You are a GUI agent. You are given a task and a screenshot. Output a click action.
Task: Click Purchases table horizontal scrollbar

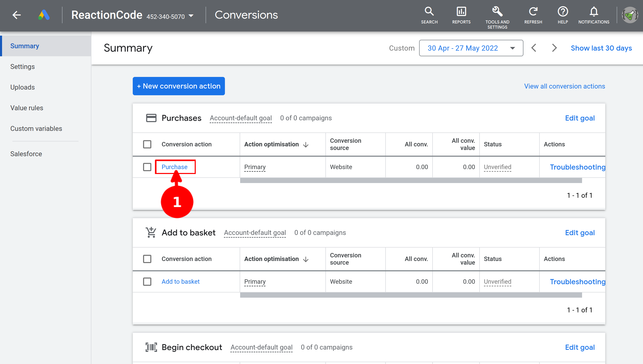[x=411, y=180]
